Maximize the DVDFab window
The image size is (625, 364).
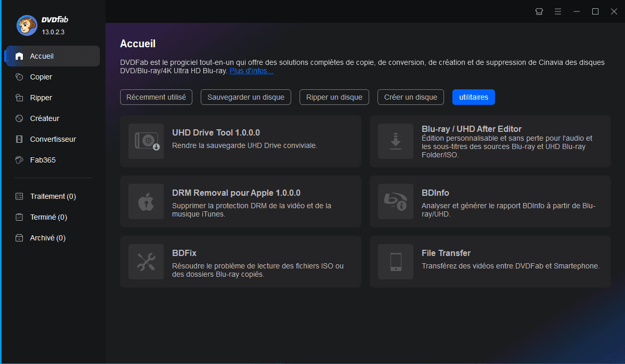click(x=595, y=11)
